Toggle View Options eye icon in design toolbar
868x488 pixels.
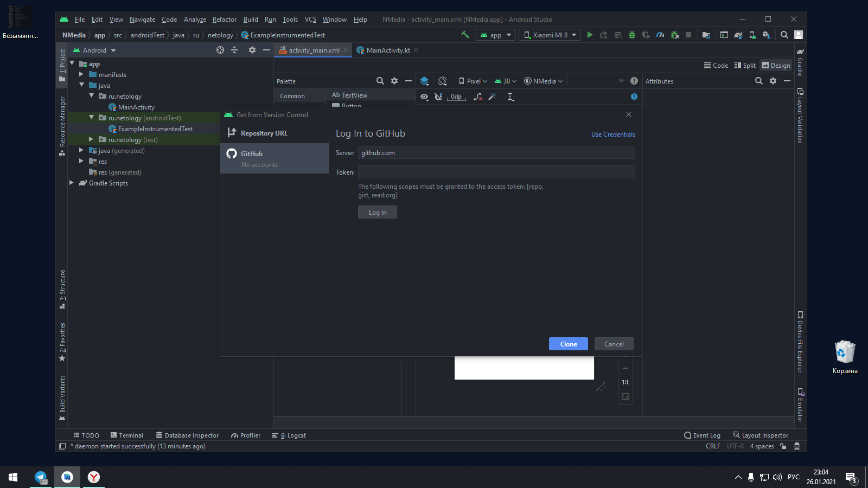[x=424, y=97]
